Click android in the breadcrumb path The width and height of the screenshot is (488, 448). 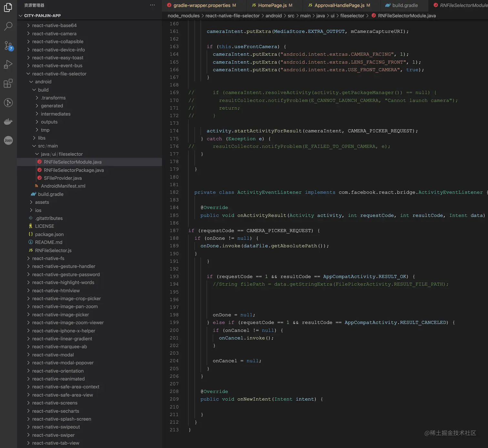[274, 15]
